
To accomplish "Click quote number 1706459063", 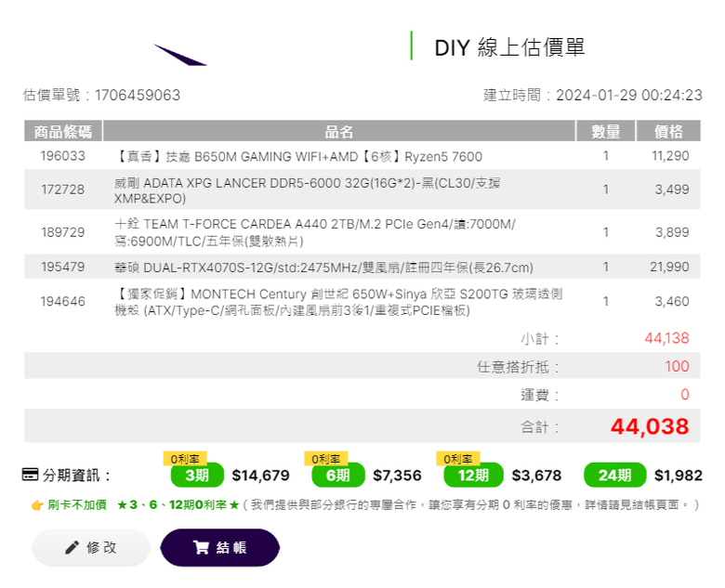I will (138, 96).
